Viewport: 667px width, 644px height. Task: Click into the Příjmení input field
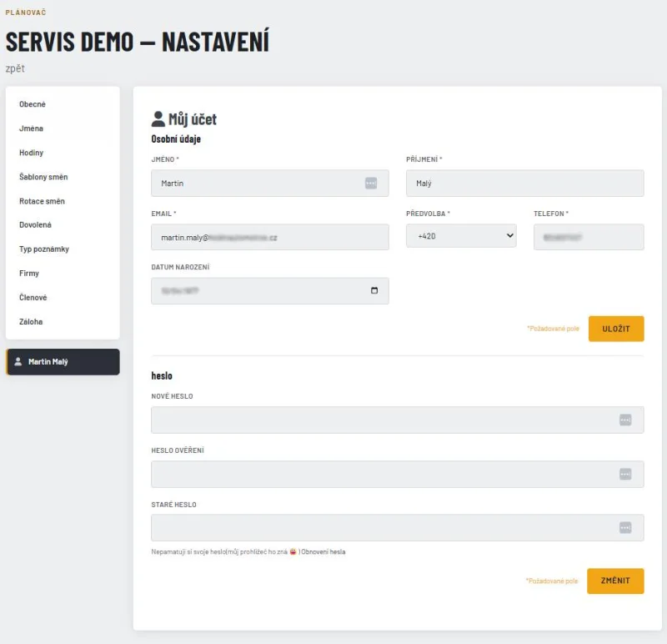[x=525, y=183]
